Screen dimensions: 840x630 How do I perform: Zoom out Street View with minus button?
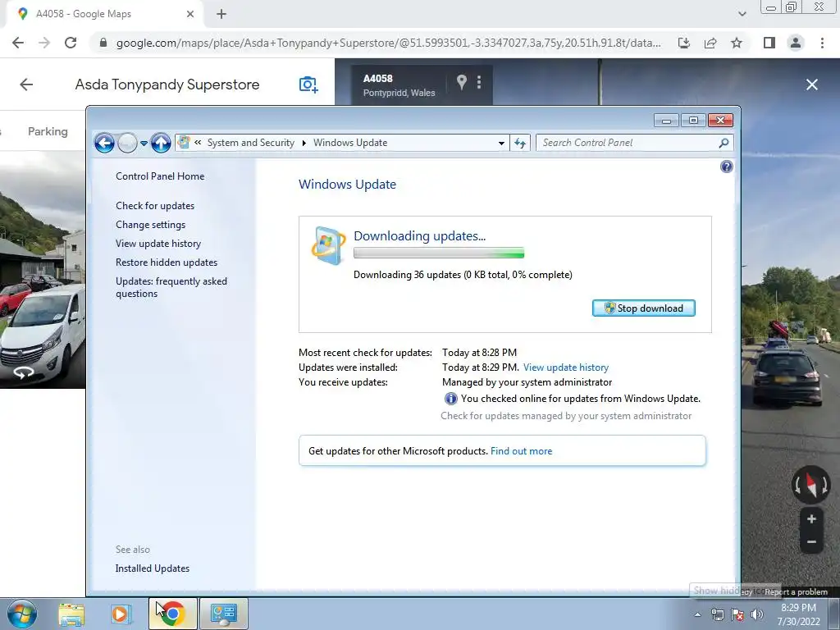tap(811, 541)
